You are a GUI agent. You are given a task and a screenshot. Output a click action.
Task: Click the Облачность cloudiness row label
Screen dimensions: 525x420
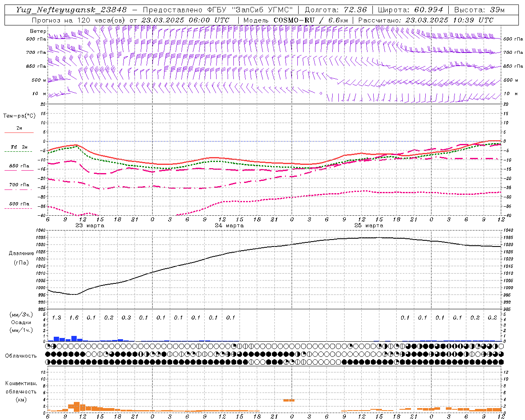pos(21,356)
